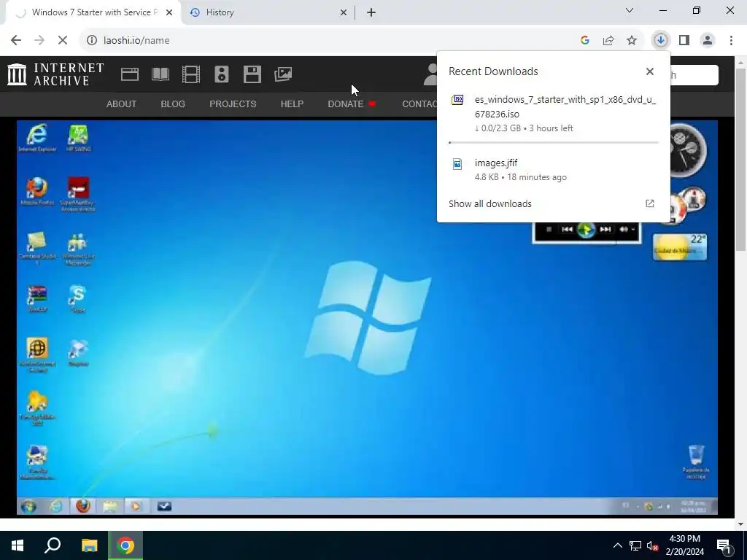Click the muted volume tray icon
The image size is (747, 560).
coord(652,545)
